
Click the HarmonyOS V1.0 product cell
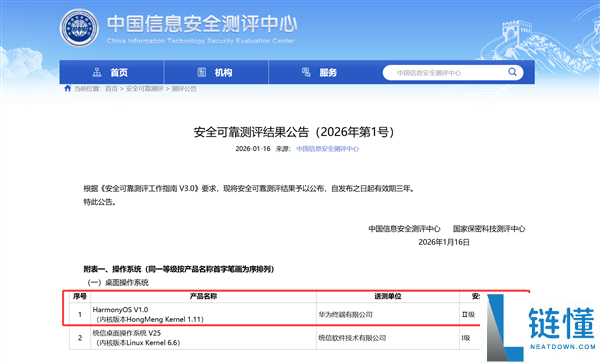pyautogui.click(x=204, y=314)
